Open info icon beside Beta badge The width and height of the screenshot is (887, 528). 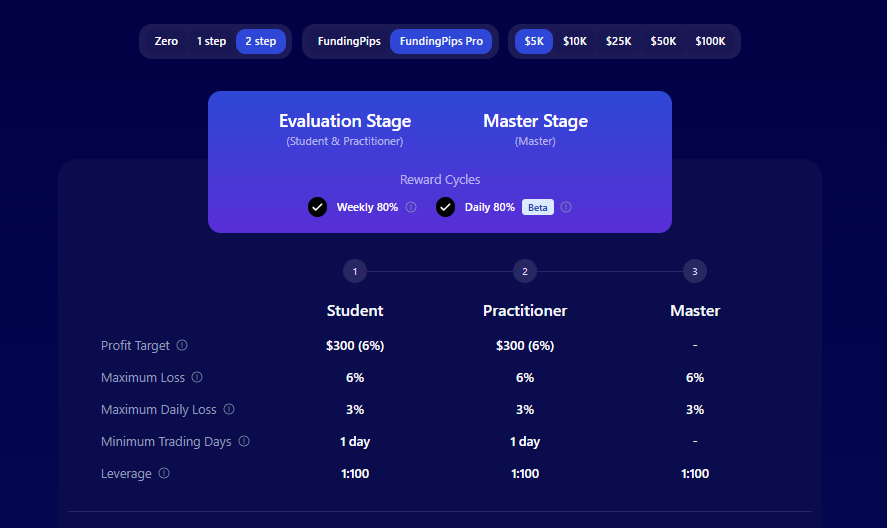click(566, 207)
